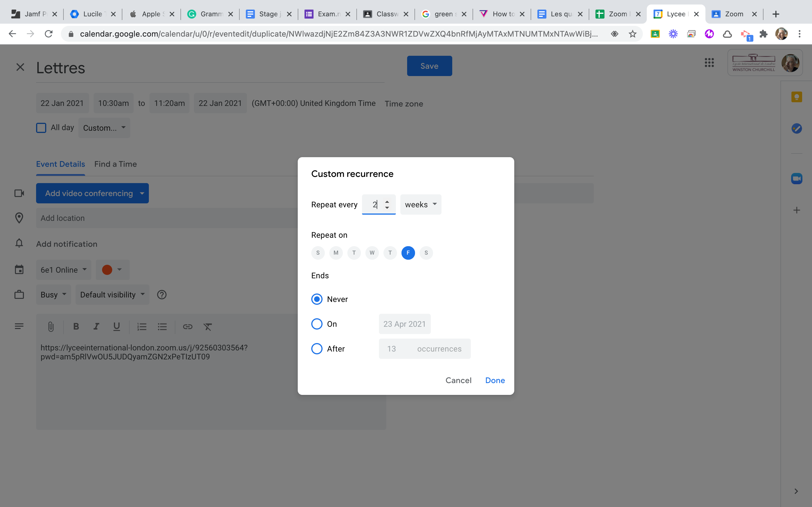Open the Google Keep side panel icon
This screenshot has height=507, width=812.
796,97
